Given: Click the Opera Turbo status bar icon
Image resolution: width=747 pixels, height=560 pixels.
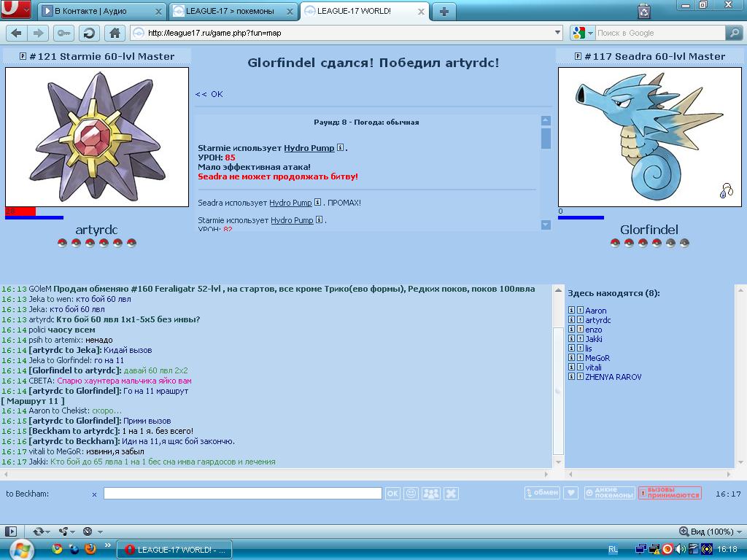Looking at the screenshot, I should 88,532.
